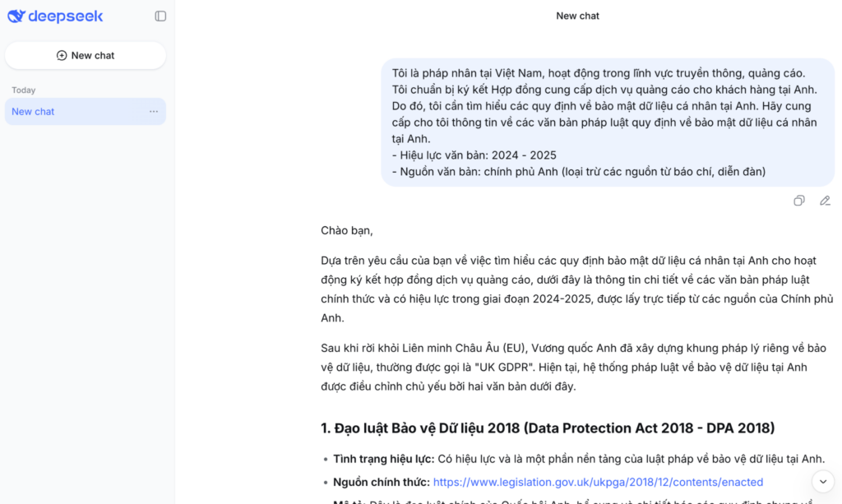Click the "Nguồn chính thức" bullet label
Image resolution: width=842 pixels, height=504 pixels.
(x=381, y=482)
